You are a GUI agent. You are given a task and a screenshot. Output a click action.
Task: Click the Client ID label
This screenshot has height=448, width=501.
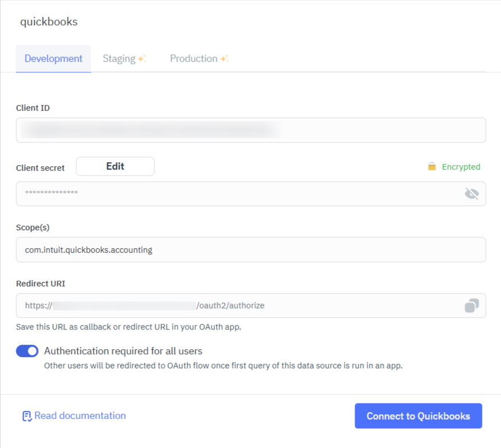point(33,108)
